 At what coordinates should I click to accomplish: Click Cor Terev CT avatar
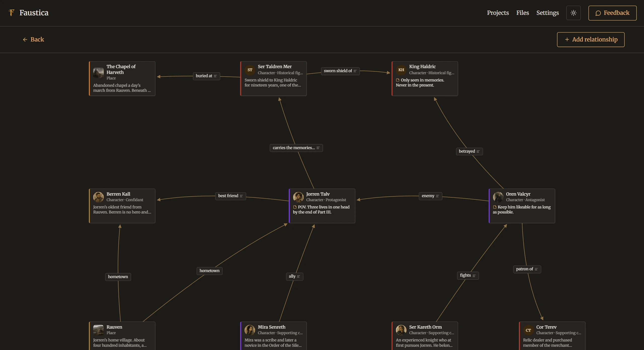pyautogui.click(x=528, y=330)
